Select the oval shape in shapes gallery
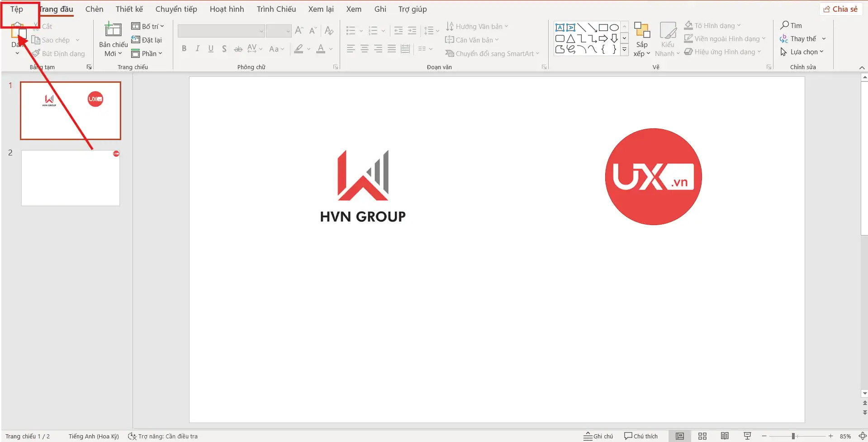This screenshot has width=868, height=442. click(614, 28)
